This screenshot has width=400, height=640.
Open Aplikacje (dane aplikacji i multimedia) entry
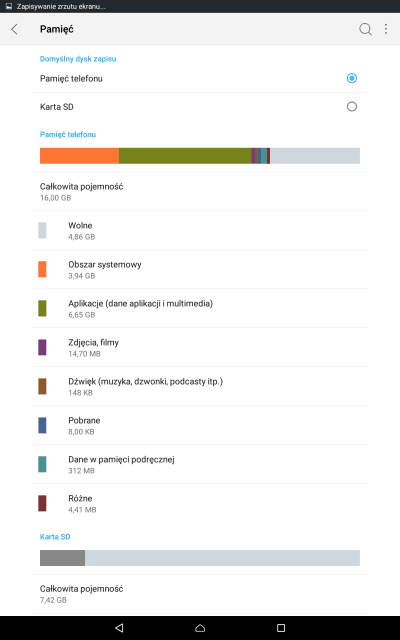point(200,308)
